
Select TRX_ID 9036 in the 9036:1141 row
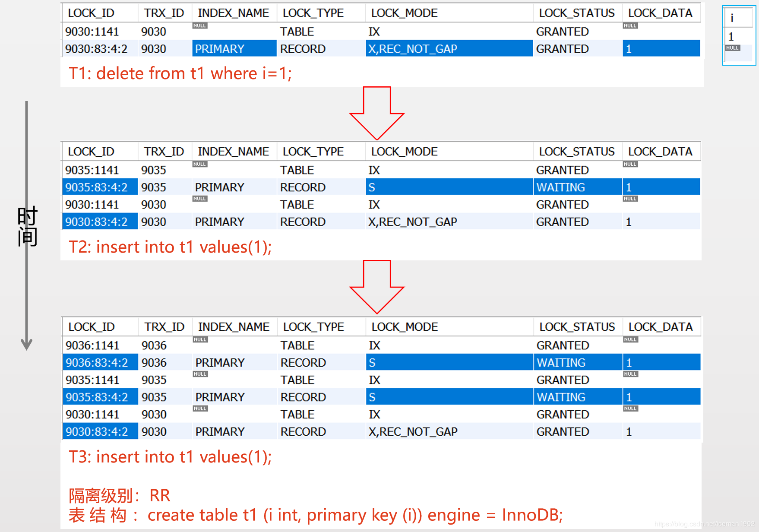tap(165, 345)
